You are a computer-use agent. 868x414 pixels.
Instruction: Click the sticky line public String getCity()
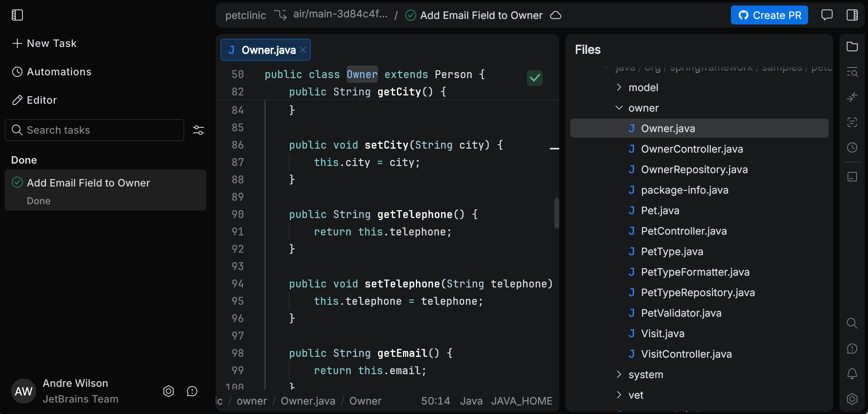click(x=367, y=92)
